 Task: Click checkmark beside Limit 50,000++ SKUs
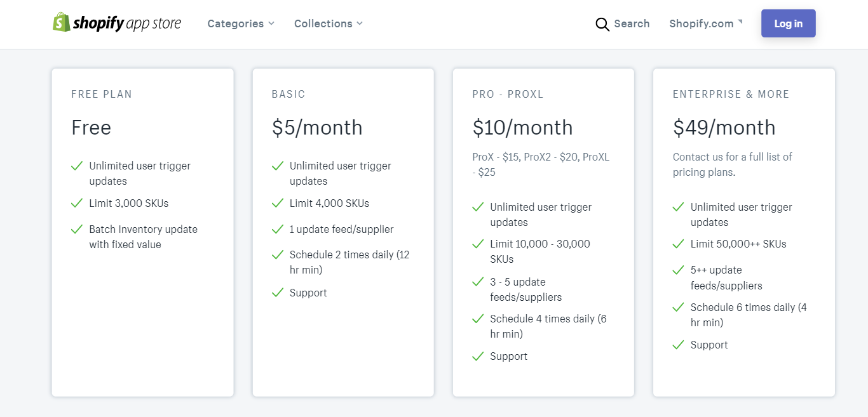679,244
